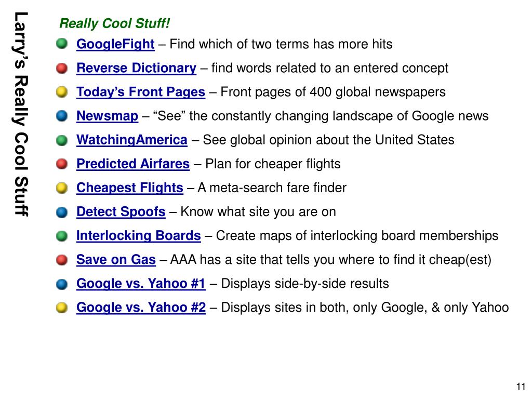532x399 pixels.
Task: Open Google vs. Yahoo #2 link
Action: coord(141,308)
